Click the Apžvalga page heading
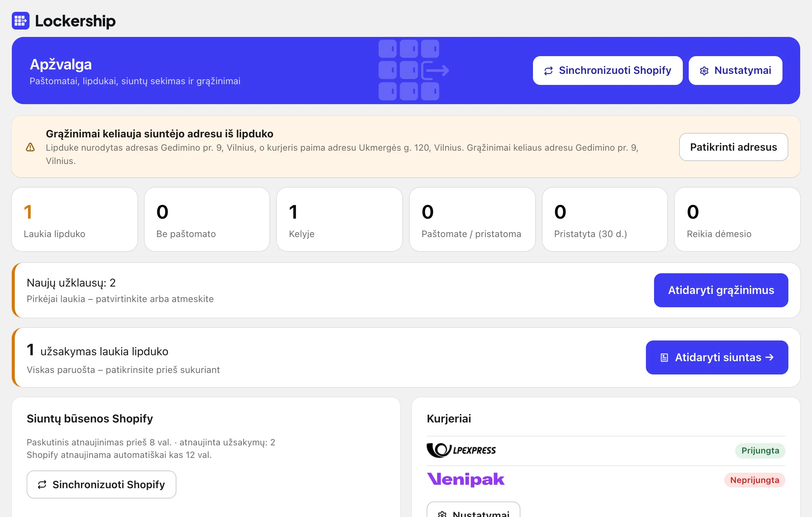812x517 pixels. (61, 65)
